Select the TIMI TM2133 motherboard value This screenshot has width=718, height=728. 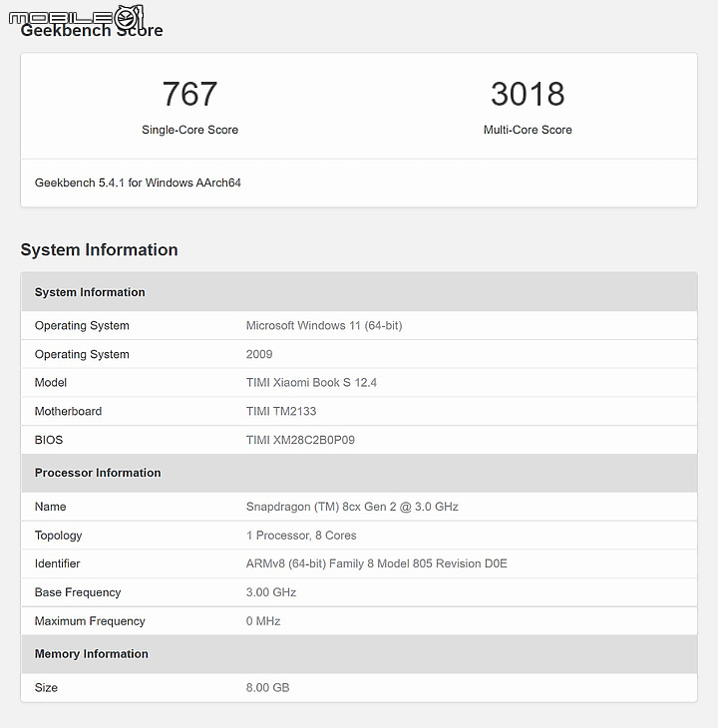pos(281,411)
